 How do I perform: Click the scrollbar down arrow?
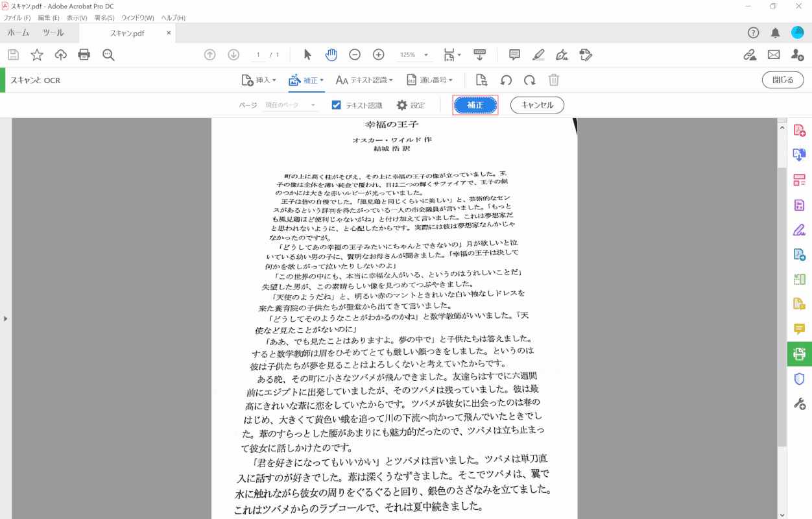tap(782, 514)
